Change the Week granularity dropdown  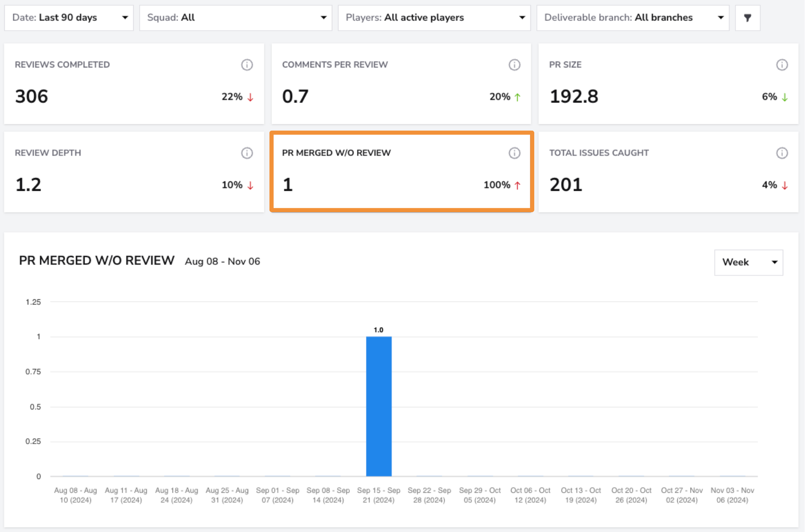[749, 262]
